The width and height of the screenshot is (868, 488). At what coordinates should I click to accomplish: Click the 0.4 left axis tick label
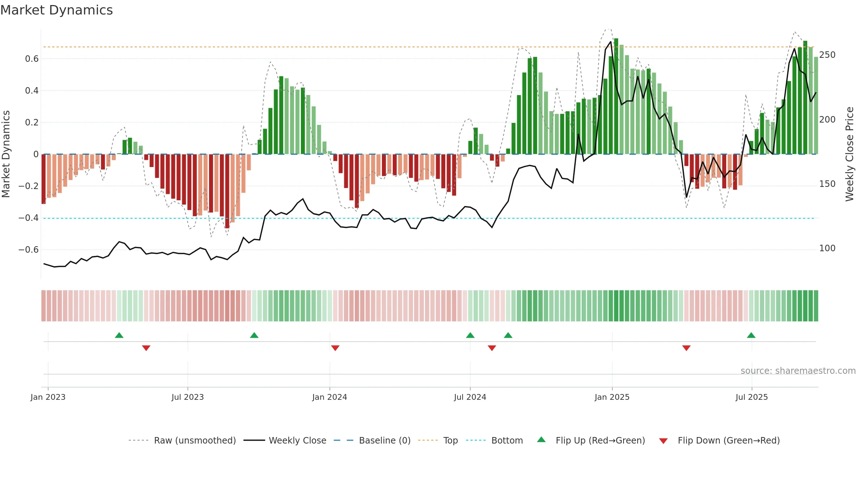[x=32, y=91]
